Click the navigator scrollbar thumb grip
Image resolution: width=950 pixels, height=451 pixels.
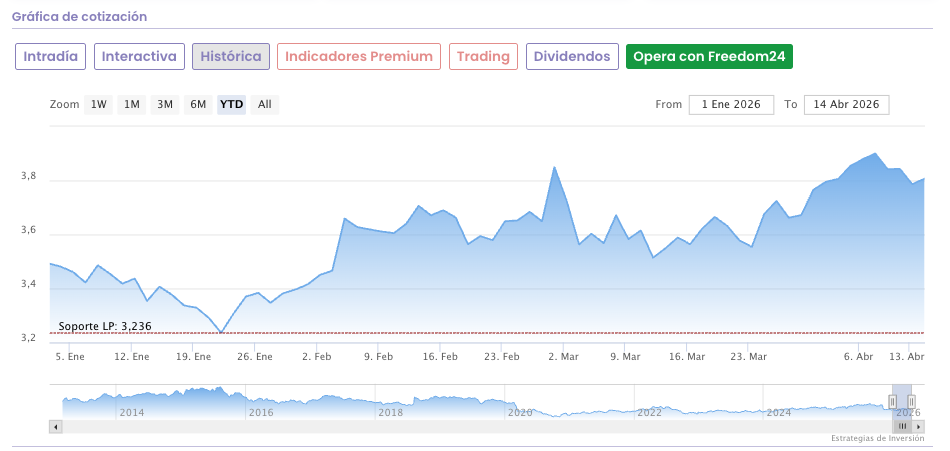(902, 426)
